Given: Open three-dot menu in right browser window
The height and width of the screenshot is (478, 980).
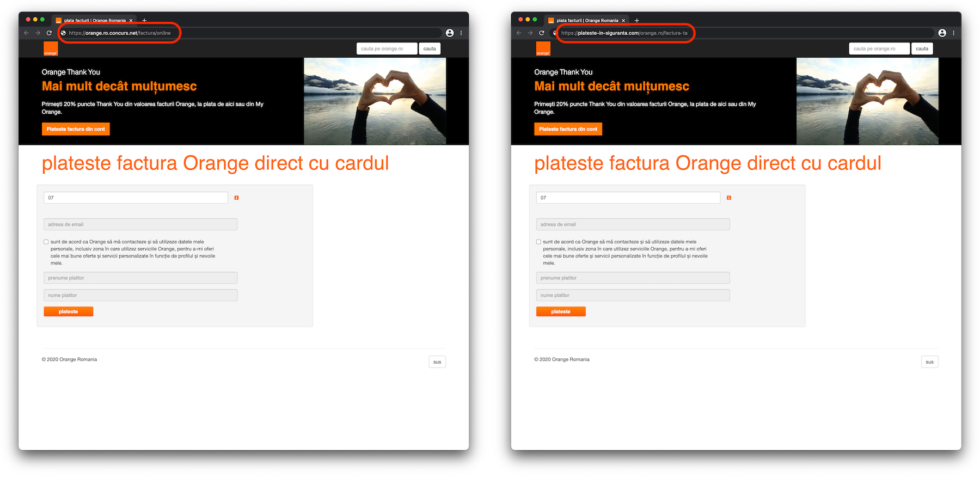Looking at the screenshot, I should pyautogui.click(x=953, y=33).
